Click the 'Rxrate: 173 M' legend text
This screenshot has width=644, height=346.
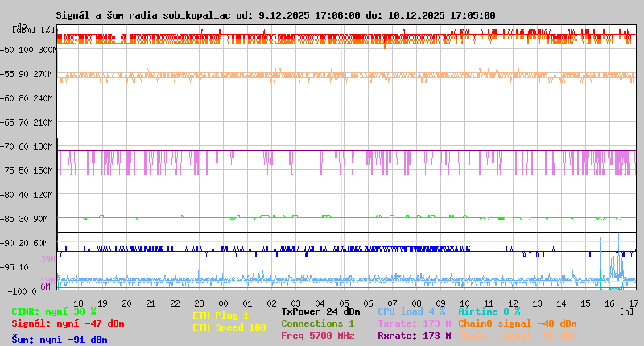(x=415, y=336)
